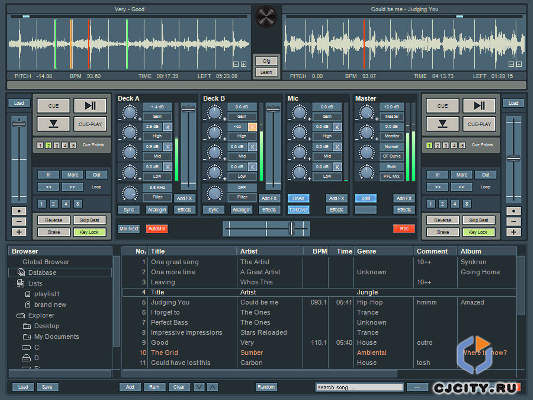Sort the playlist by Title column

pyautogui.click(x=158, y=251)
